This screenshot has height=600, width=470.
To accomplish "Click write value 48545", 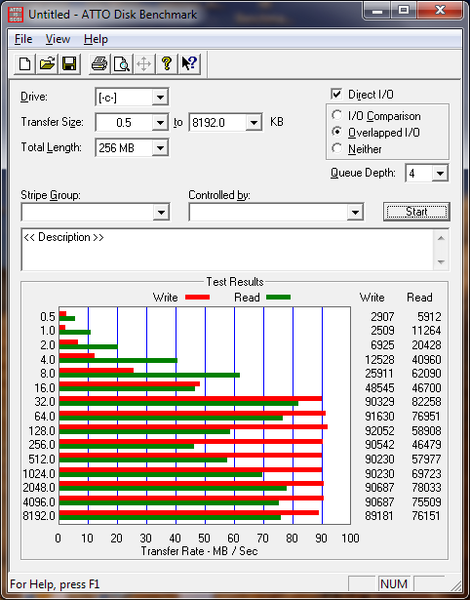I will [380, 388].
